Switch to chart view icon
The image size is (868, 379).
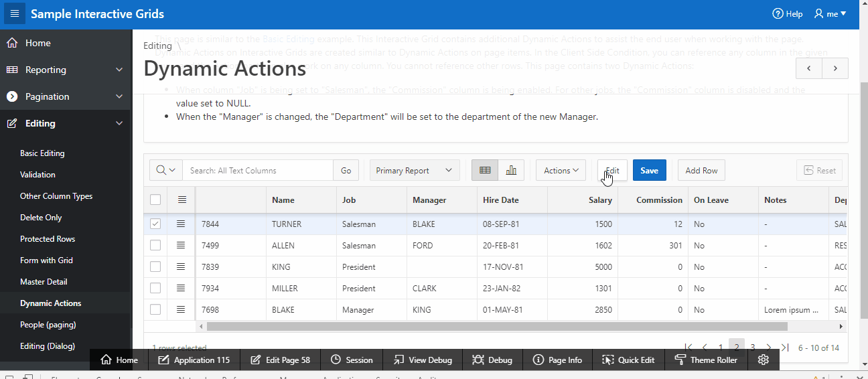tap(511, 170)
